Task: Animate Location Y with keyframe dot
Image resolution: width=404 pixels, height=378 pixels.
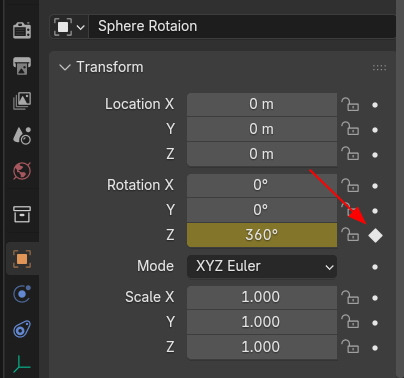Action: (375, 130)
